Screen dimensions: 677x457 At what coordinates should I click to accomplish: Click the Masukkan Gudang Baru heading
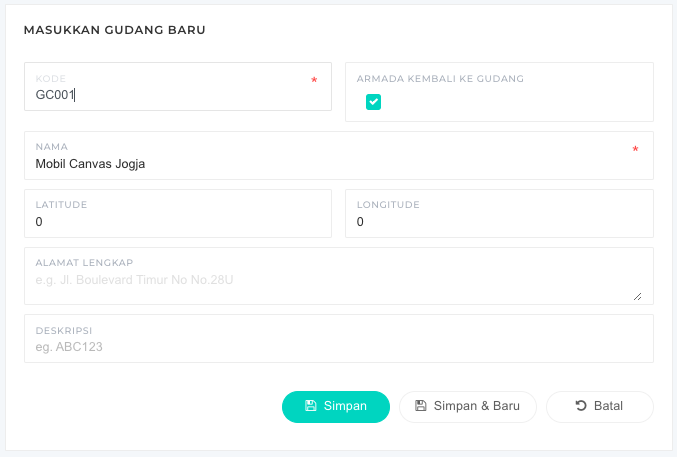coord(115,30)
